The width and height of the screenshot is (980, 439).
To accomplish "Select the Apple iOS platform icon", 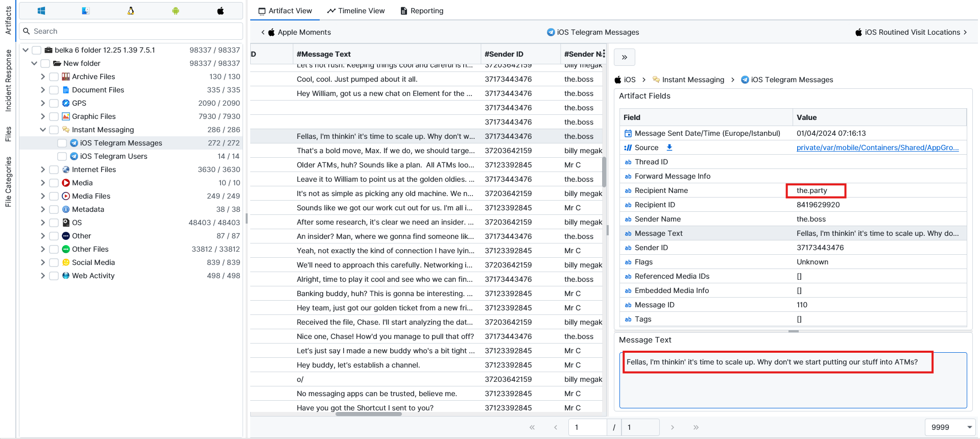I will [221, 11].
